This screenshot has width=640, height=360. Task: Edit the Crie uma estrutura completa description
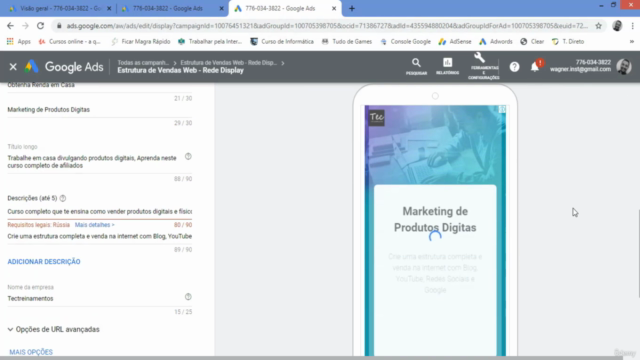(x=100, y=236)
